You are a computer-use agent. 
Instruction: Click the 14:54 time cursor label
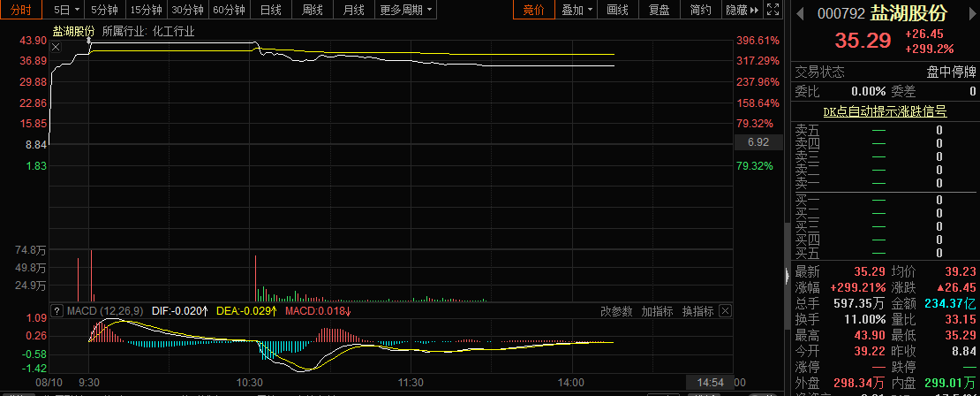click(709, 382)
